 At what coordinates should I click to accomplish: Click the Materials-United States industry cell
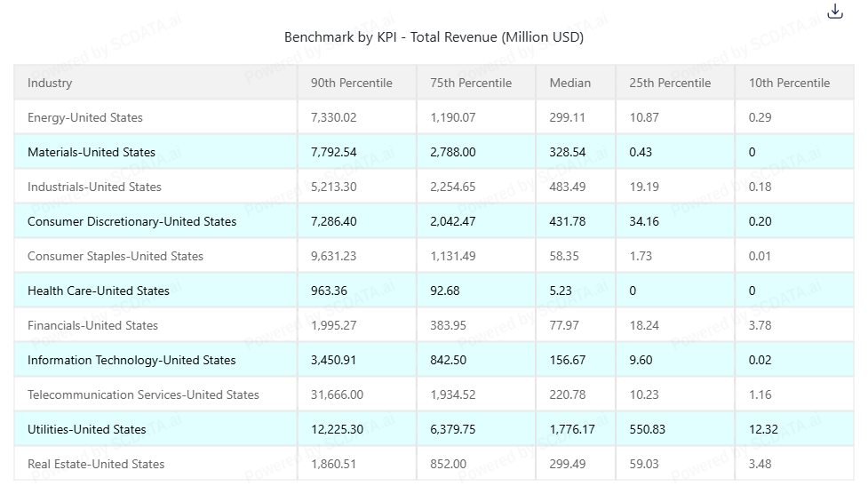[x=92, y=152]
